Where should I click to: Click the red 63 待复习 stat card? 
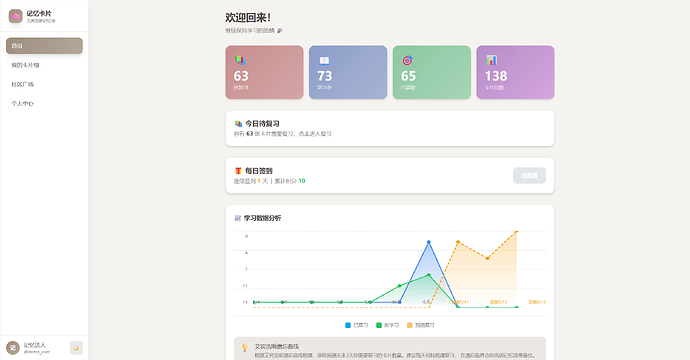pos(264,72)
